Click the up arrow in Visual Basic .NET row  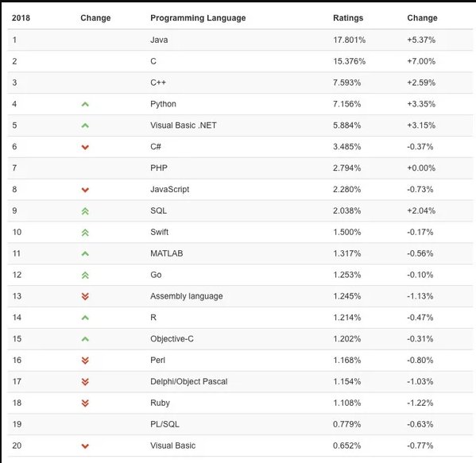click(x=85, y=125)
